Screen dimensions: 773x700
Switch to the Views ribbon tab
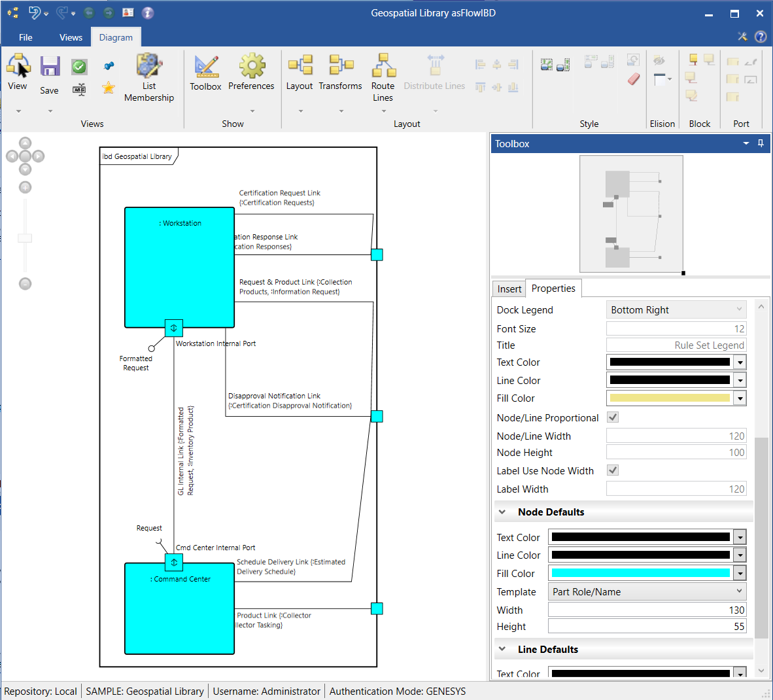[x=71, y=37]
